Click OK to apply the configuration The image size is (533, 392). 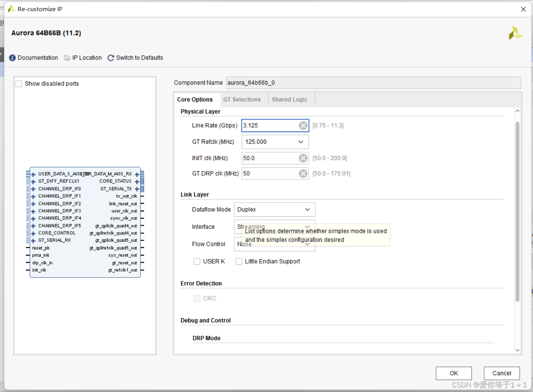(x=454, y=373)
